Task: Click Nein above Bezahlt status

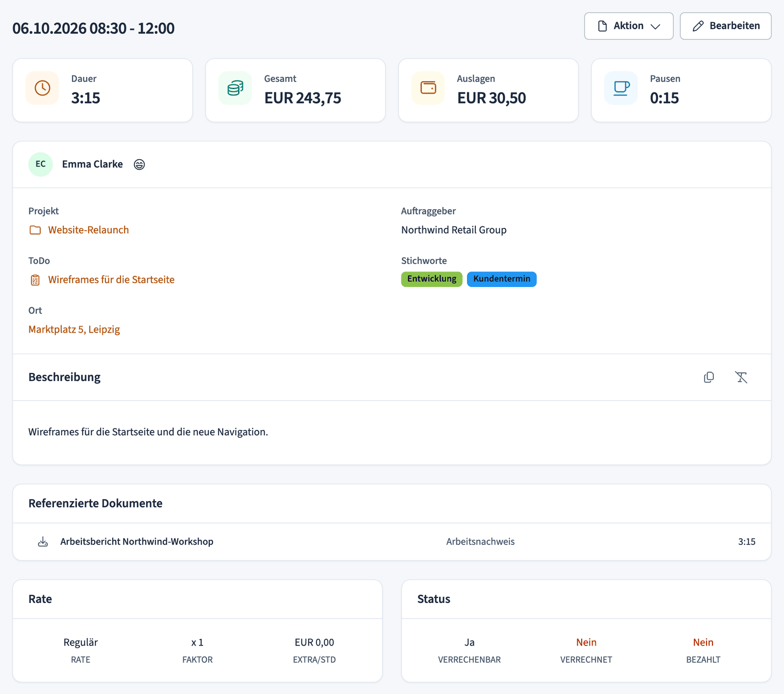Action: click(703, 643)
